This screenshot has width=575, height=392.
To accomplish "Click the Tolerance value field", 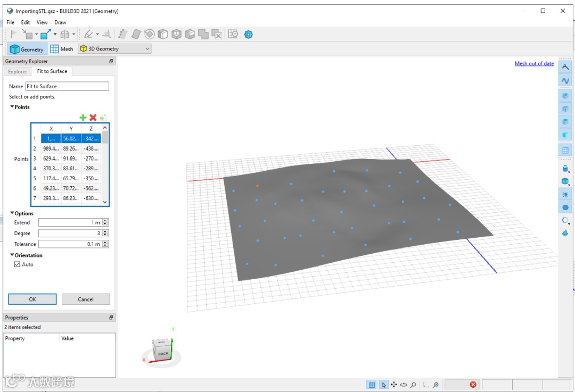I will click(x=70, y=244).
